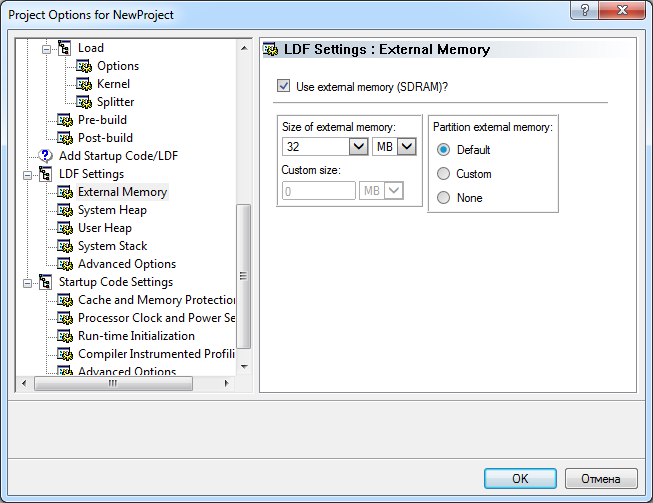Viewport: 653px width, 503px height.
Task: Click the User Heap icon
Action: point(65,228)
